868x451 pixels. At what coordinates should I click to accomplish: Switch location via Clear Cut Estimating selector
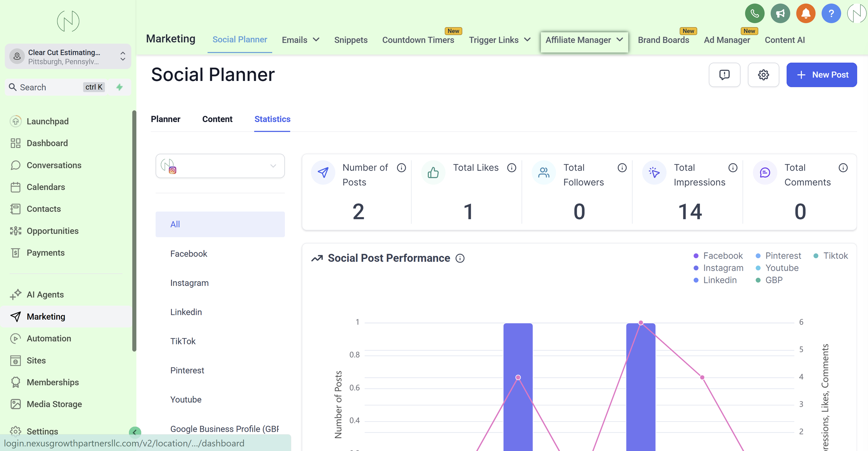68,57
